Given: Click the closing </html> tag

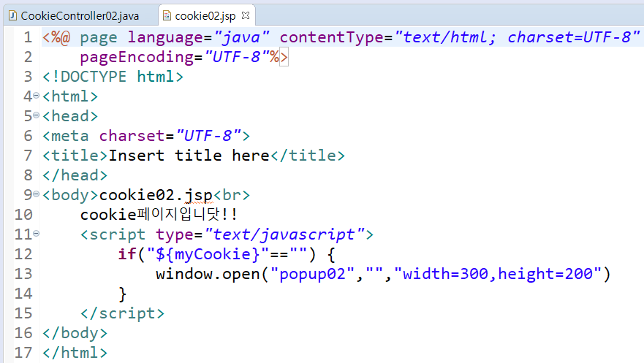Looking at the screenshot, I should [x=75, y=352].
